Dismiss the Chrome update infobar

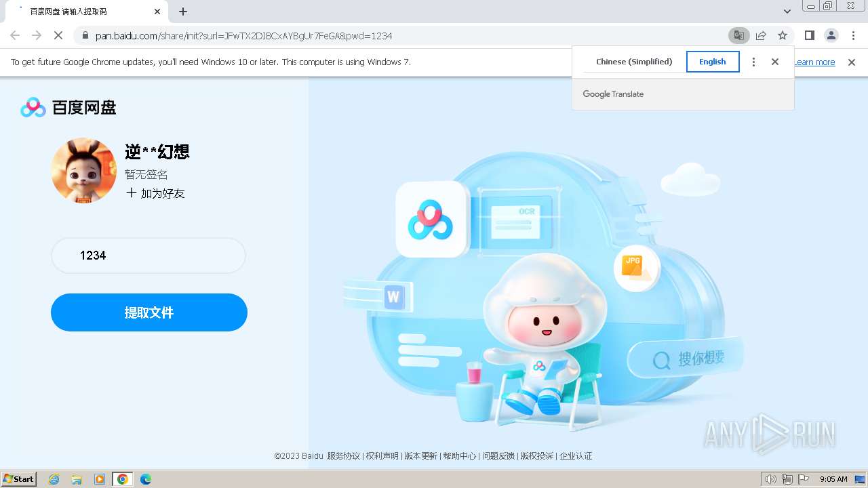[852, 62]
